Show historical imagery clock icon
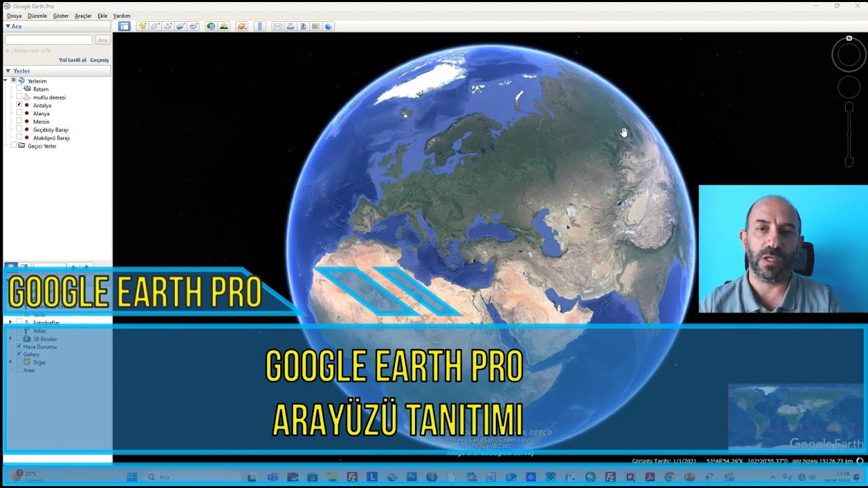868x488 pixels. (x=211, y=26)
